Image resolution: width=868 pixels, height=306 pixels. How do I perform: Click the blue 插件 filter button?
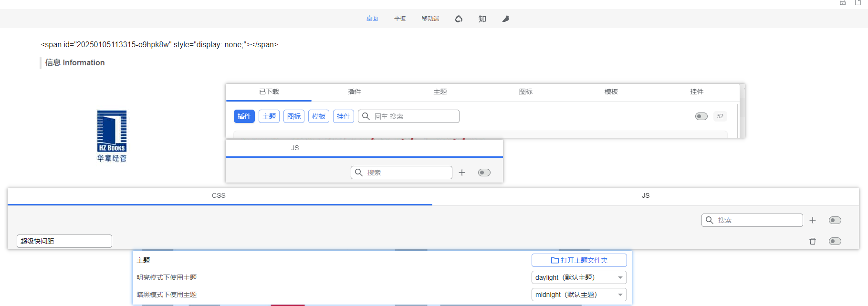244,116
